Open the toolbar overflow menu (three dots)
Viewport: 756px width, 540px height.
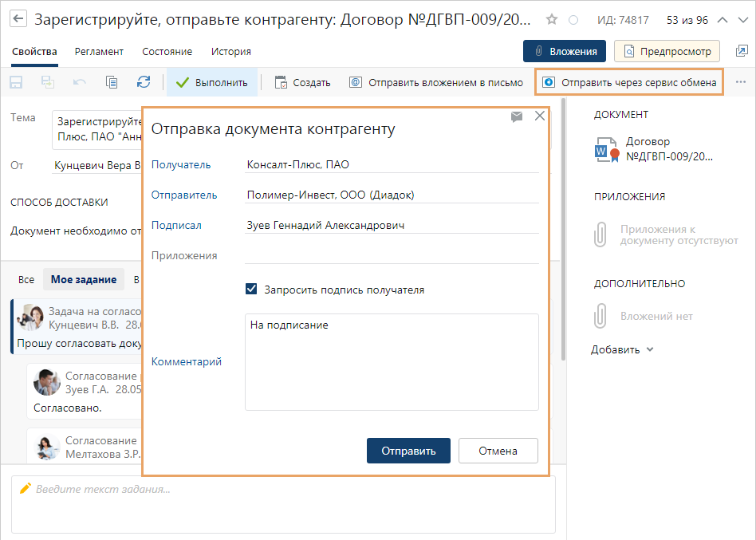tap(741, 82)
